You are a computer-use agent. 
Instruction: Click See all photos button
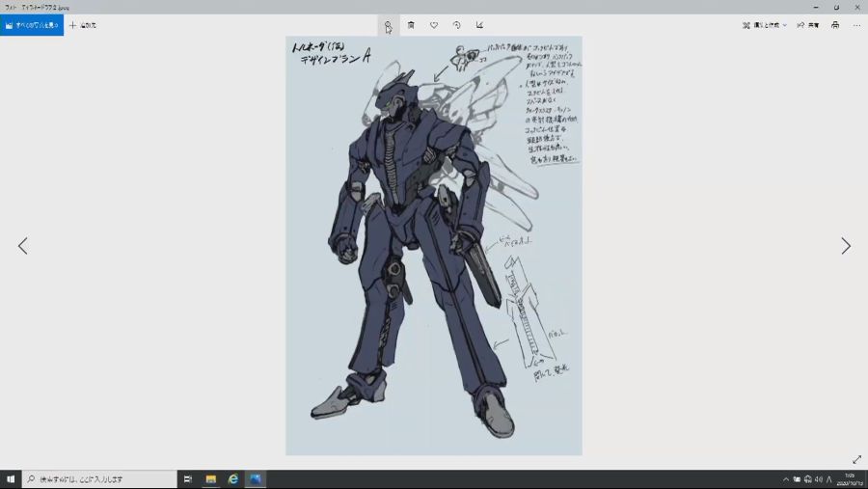(32, 25)
